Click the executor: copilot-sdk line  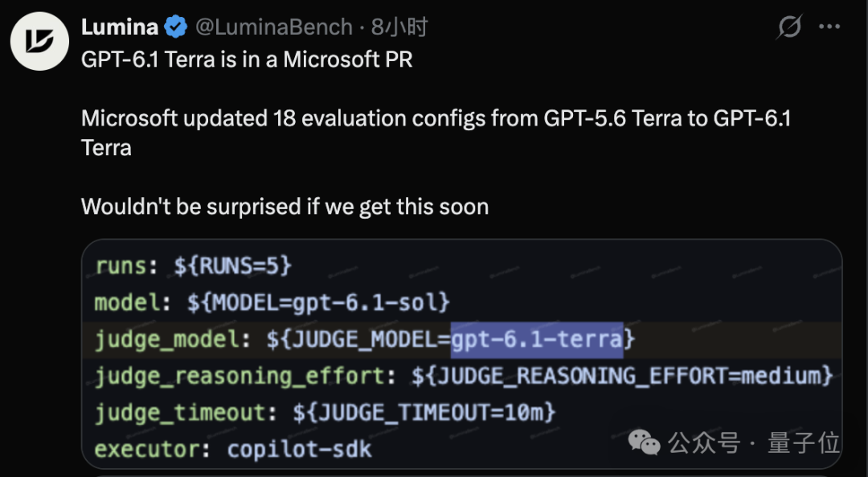pos(233,450)
